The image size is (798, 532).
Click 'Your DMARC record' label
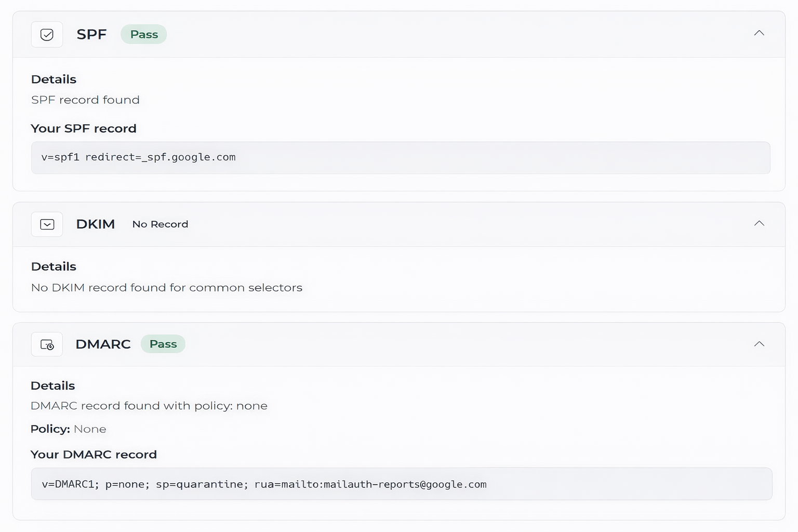tap(94, 455)
